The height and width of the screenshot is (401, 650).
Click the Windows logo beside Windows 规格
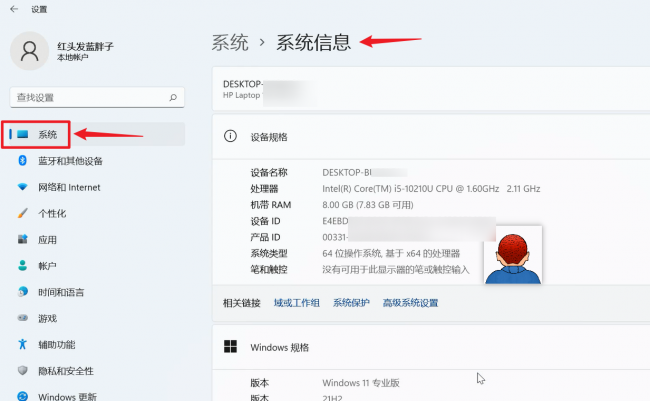click(230, 346)
